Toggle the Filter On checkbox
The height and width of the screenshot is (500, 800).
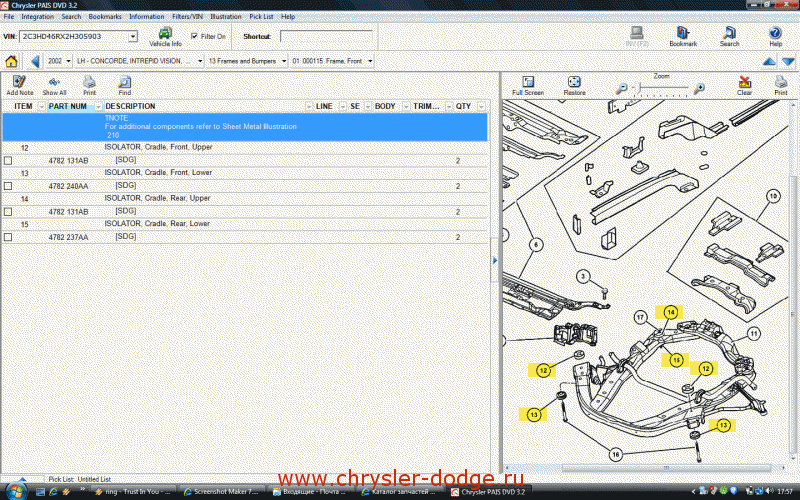[194, 36]
